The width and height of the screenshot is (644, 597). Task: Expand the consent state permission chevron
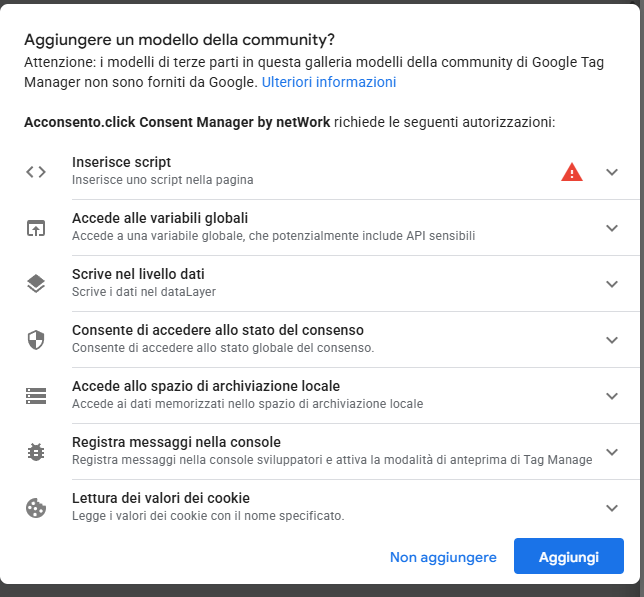click(612, 340)
